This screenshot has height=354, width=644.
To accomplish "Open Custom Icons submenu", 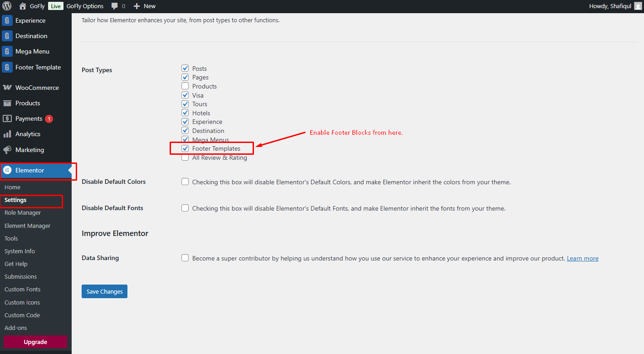I will [x=22, y=302].
